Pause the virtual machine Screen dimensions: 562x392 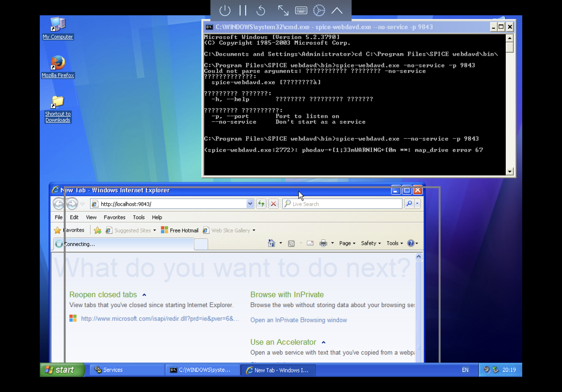pyautogui.click(x=243, y=10)
